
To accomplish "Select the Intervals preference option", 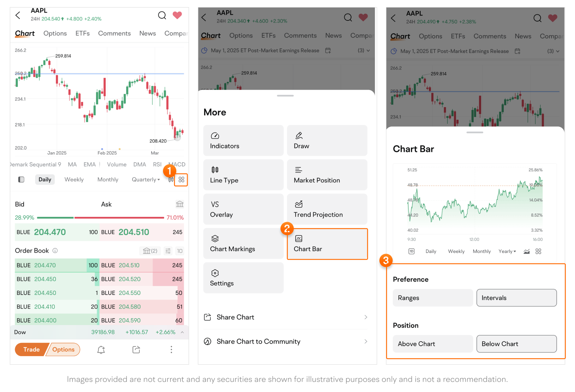I will click(x=516, y=298).
